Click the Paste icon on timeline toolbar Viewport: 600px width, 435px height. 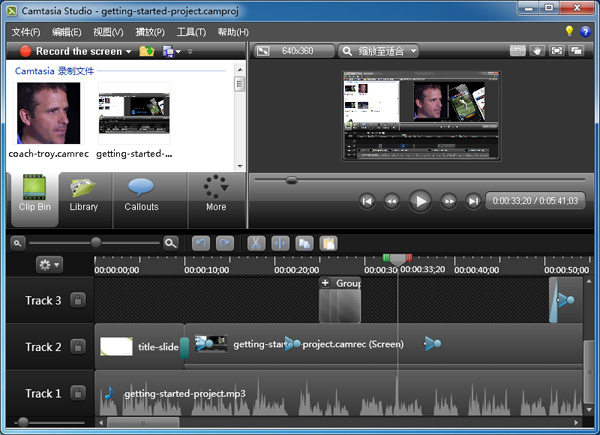(328, 243)
